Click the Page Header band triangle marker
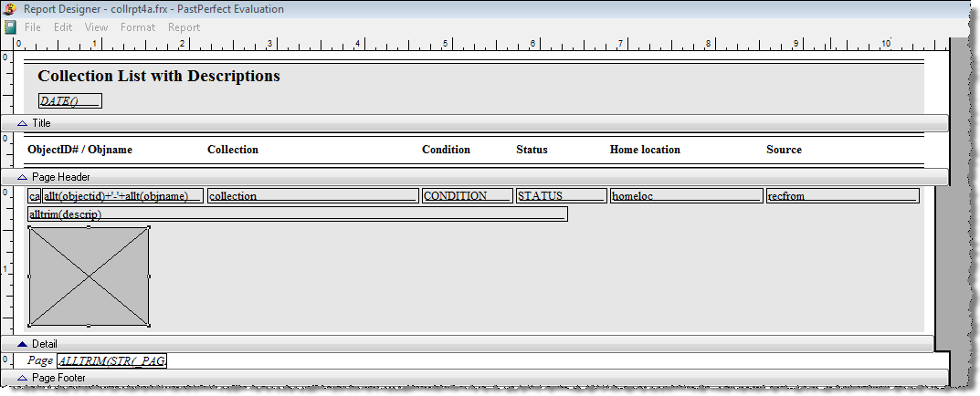Image resolution: width=980 pixels, height=396 pixels. click(22, 177)
